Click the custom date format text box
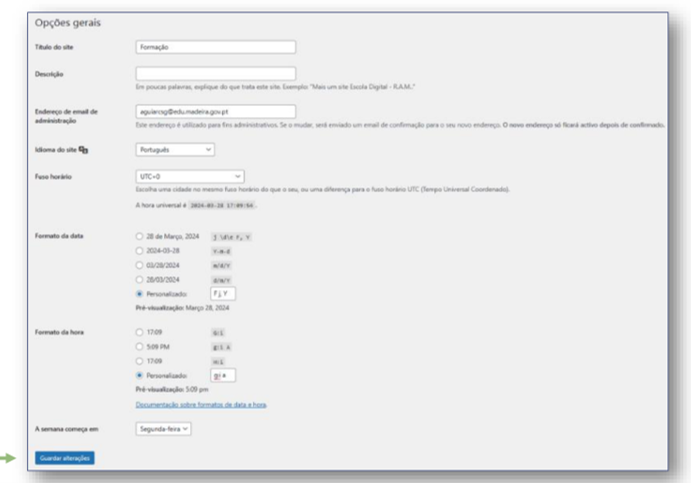This screenshot has width=691, height=483. tap(223, 294)
